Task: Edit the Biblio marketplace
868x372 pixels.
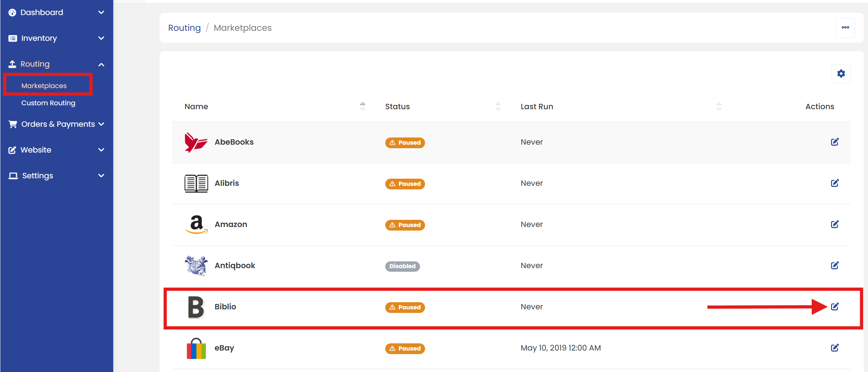Action: tap(835, 306)
